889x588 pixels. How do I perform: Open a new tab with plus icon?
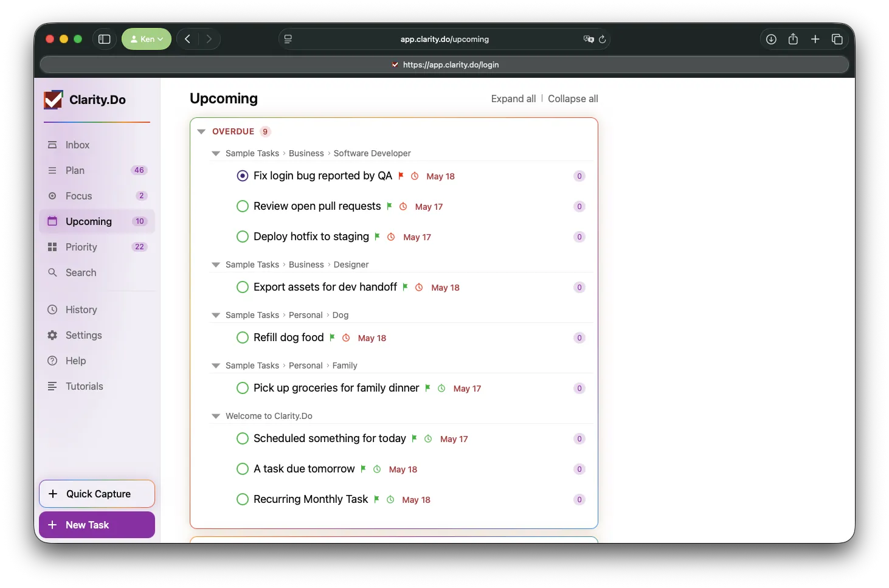[x=815, y=39]
